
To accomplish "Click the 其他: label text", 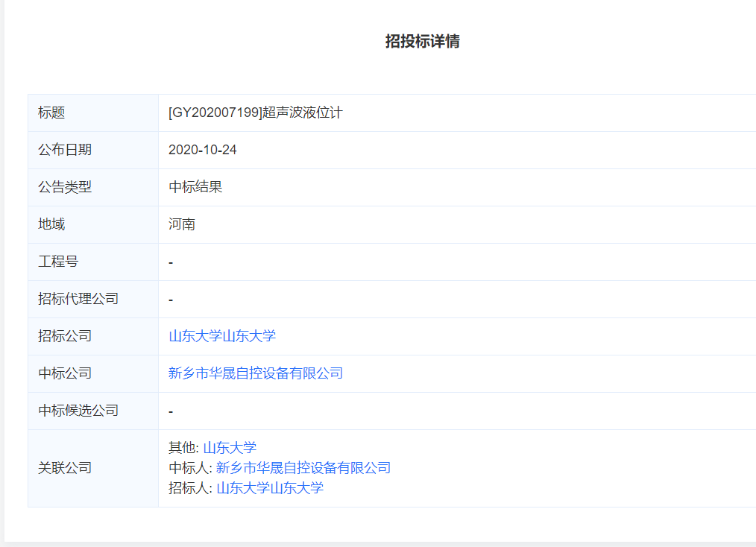I will (183, 448).
